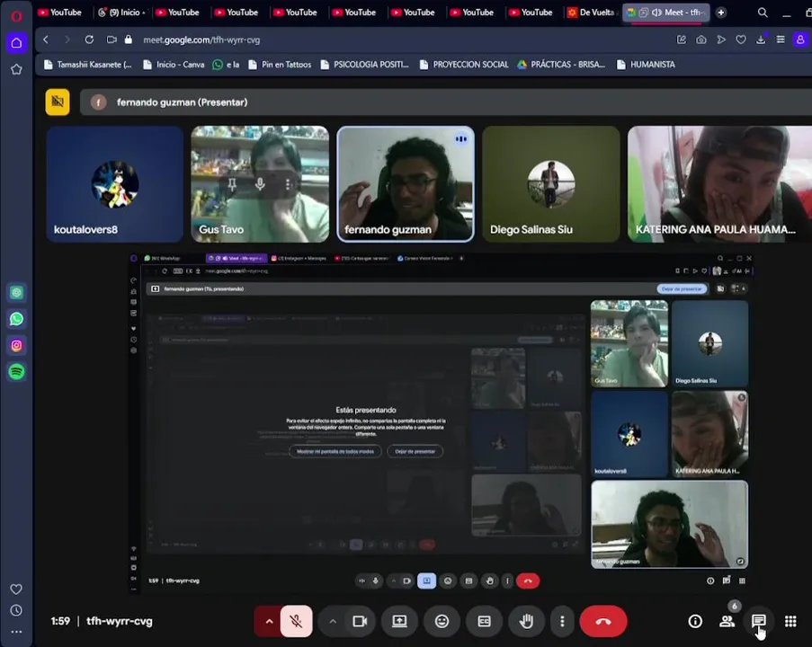Select koutalovers8 participant tile

(x=114, y=183)
